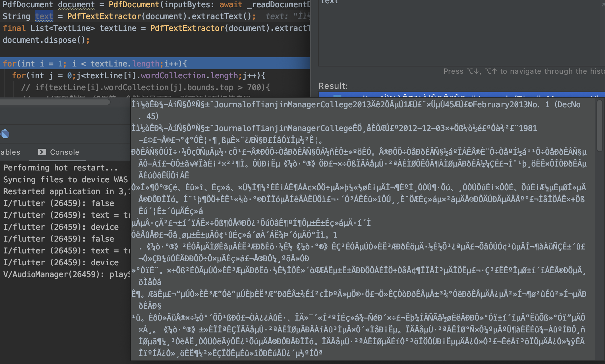The image size is (605, 364).
Task: Switch to the Console tab
Action: coord(65,152)
